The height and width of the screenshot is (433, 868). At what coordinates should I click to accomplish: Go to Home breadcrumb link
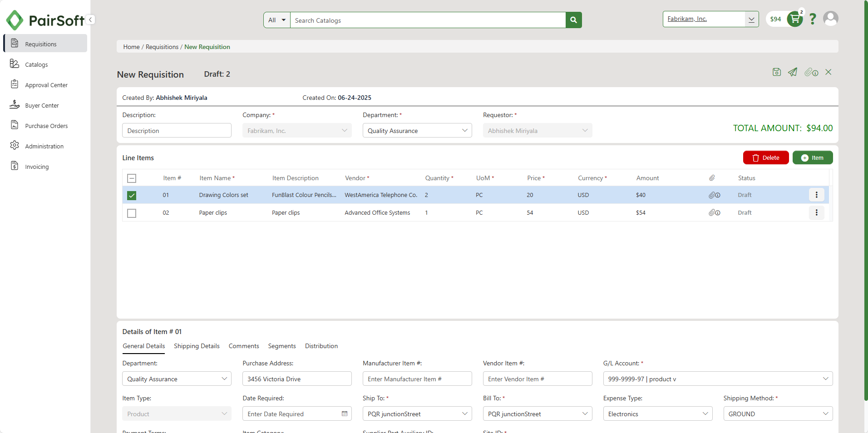[132, 47]
